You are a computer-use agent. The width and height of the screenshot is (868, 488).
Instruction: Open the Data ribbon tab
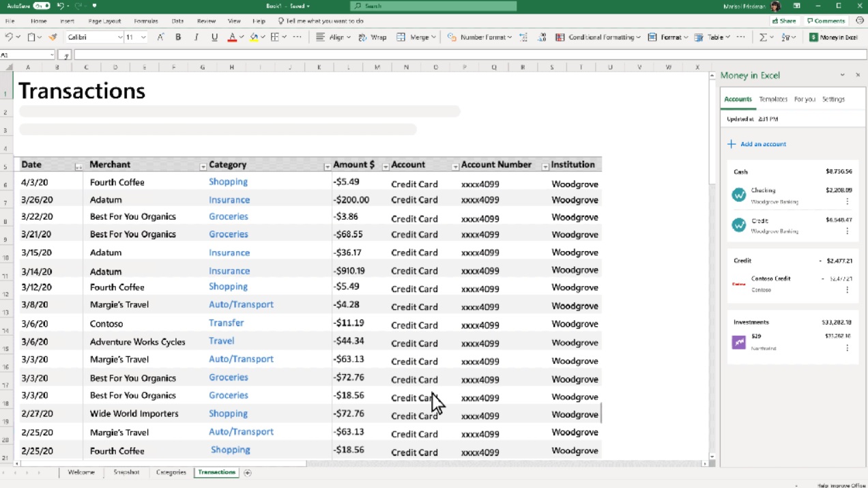pyautogui.click(x=177, y=21)
